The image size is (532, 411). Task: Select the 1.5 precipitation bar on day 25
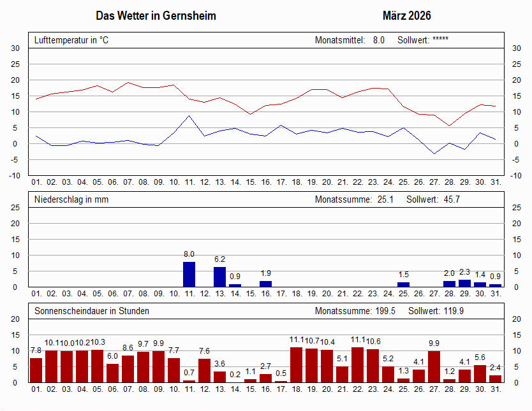coord(403,285)
